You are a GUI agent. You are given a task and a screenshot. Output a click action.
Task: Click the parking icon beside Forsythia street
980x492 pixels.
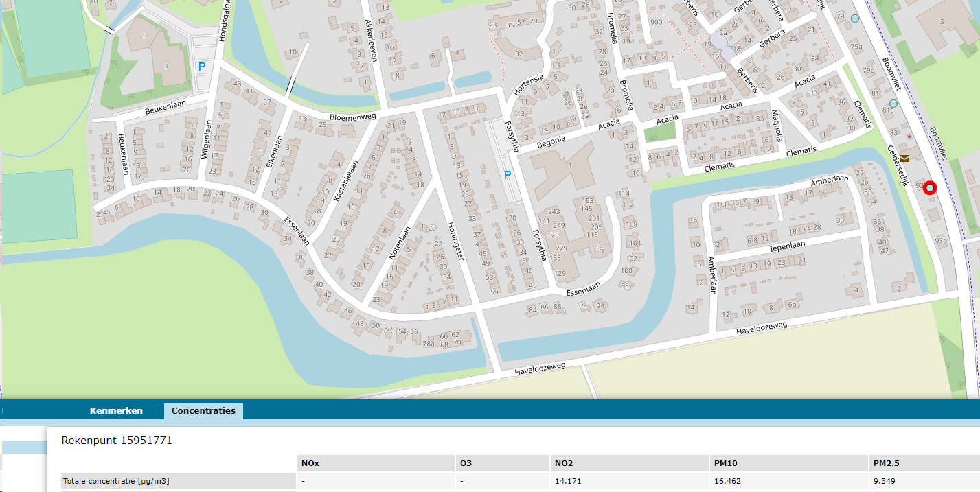point(508,175)
